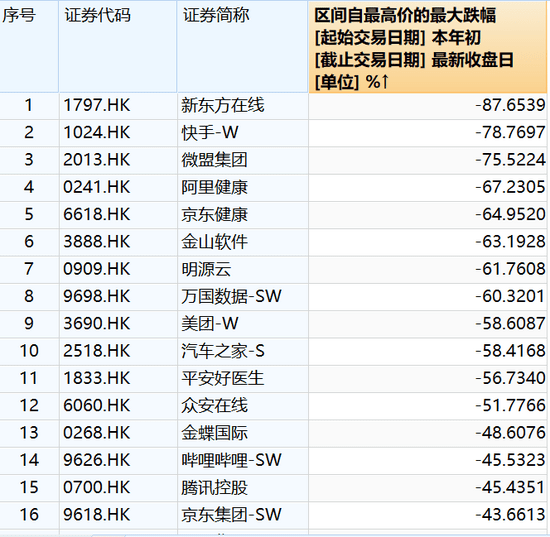550x537 pixels.
Task: Click the 平安好医生 cell
Action: pyautogui.click(x=243, y=378)
